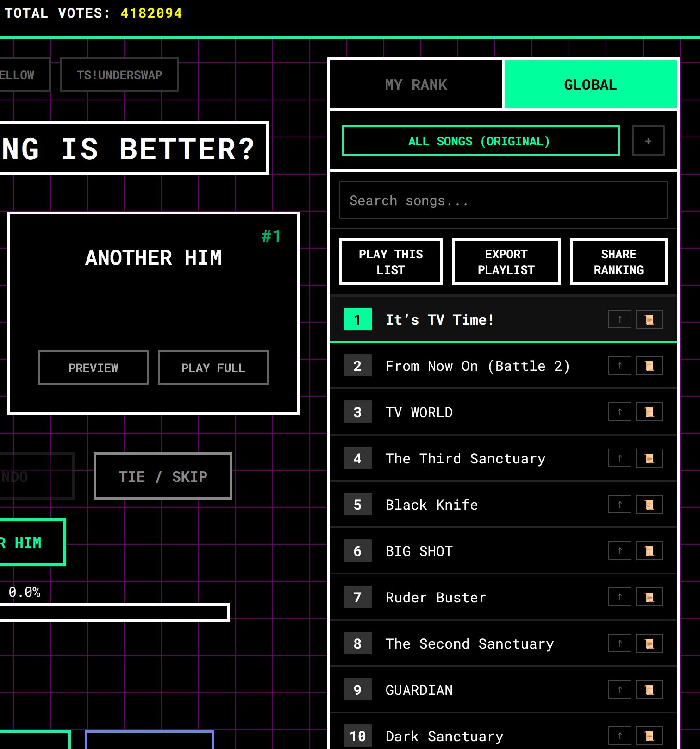Select TV WORLD song row
Screen dimensions: 700x749
pos(503,412)
